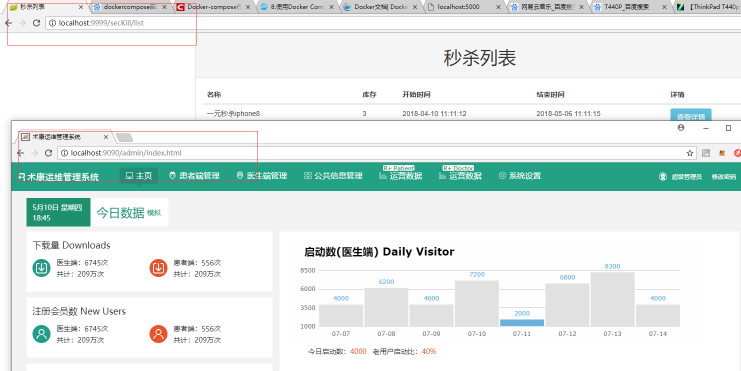Open the 患者端管理 menu
This screenshot has height=371, width=741.
tap(194, 176)
